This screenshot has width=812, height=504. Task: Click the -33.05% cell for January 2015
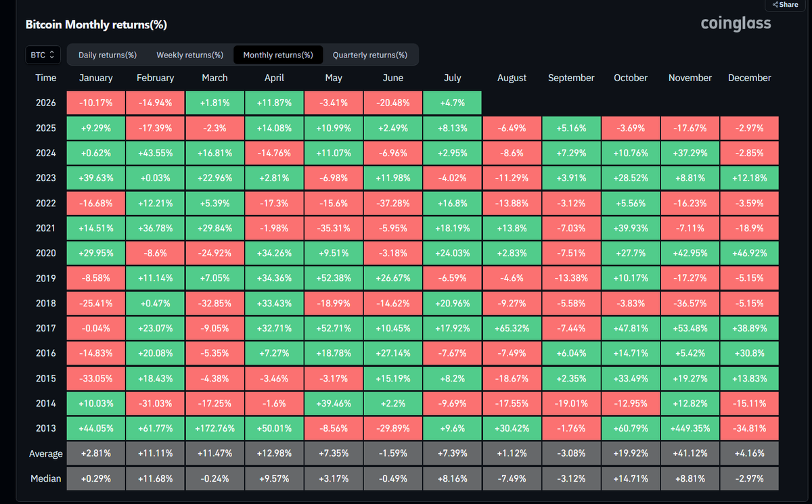(x=96, y=379)
